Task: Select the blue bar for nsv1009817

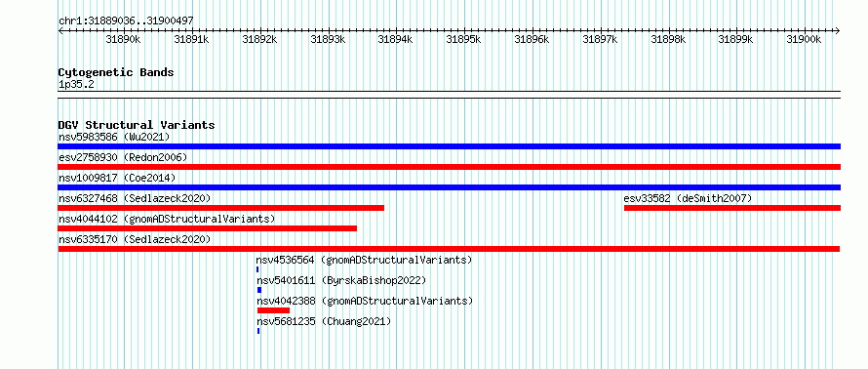Action: pyautogui.click(x=449, y=187)
